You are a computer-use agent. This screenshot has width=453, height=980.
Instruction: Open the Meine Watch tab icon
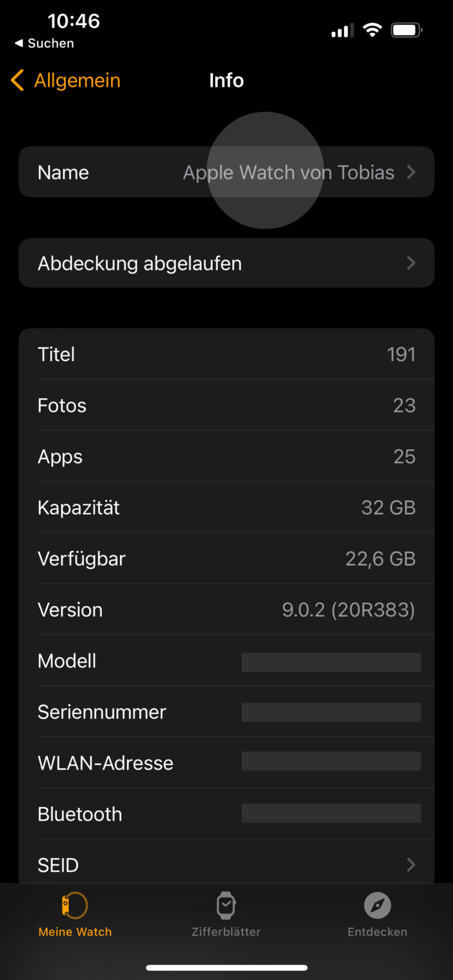(x=75, y=905)
